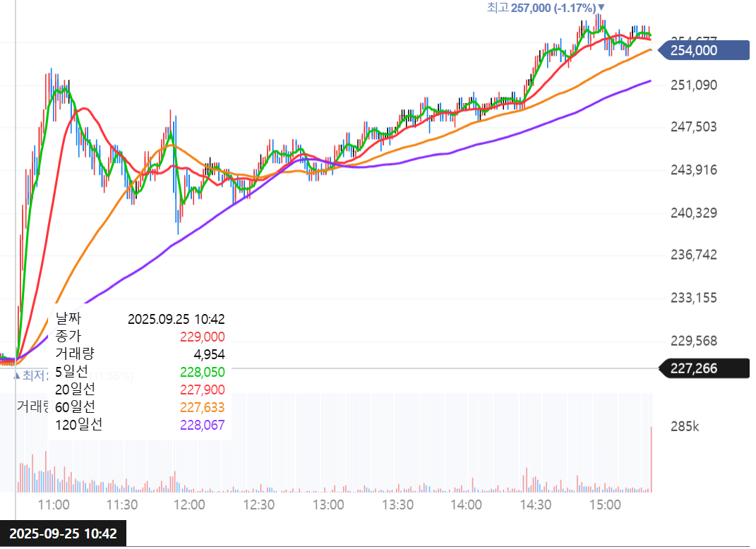The image size is (756, 549).
Task: Click the 20일선 label in the tooltip
Action: tap(75, 389)
